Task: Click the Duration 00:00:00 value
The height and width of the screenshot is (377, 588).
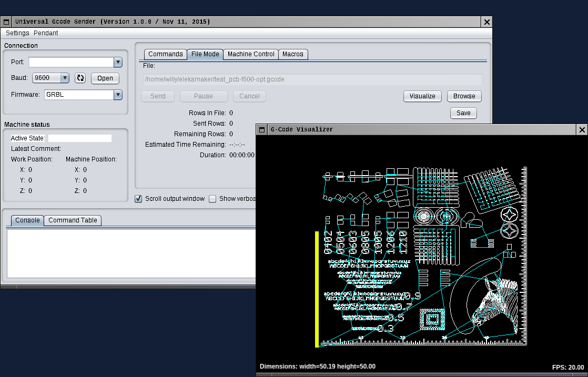Action: coord(242,155)
